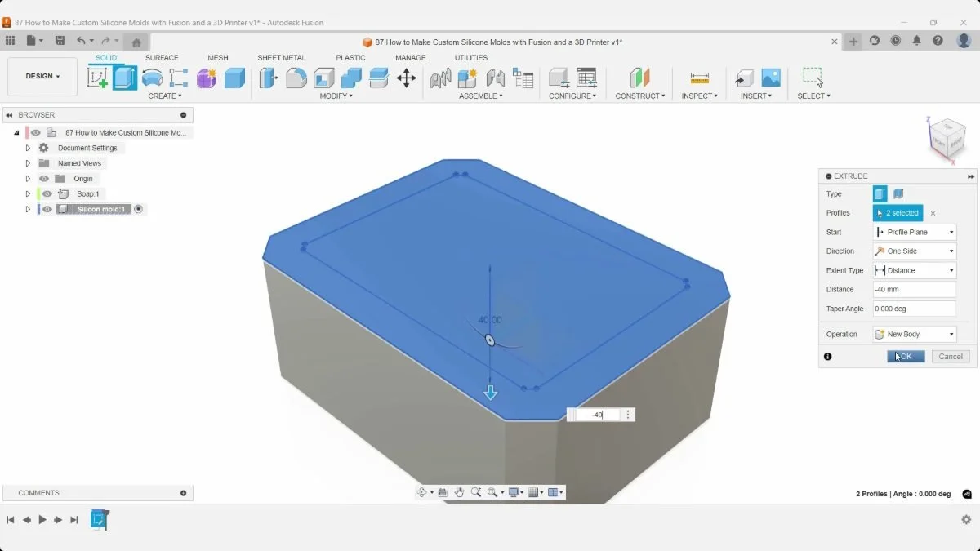Select the Move/Copy arrows tool
Viewport: 980px width, 551px height.
point(406,78)
